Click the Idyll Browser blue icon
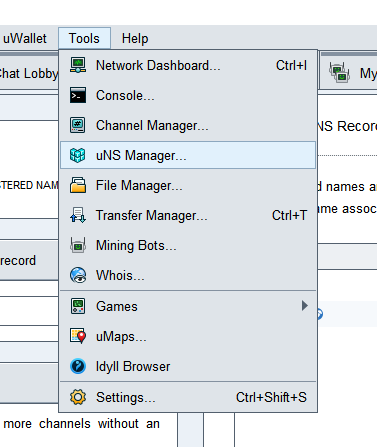Screen dimensions: 377x447 pos(78,366)
